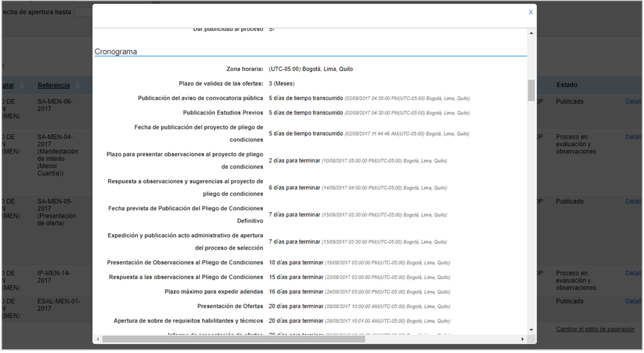This screenshot has width=644, height=353.
Task: Sort background table by Referencia header
Action: point(54,85)
